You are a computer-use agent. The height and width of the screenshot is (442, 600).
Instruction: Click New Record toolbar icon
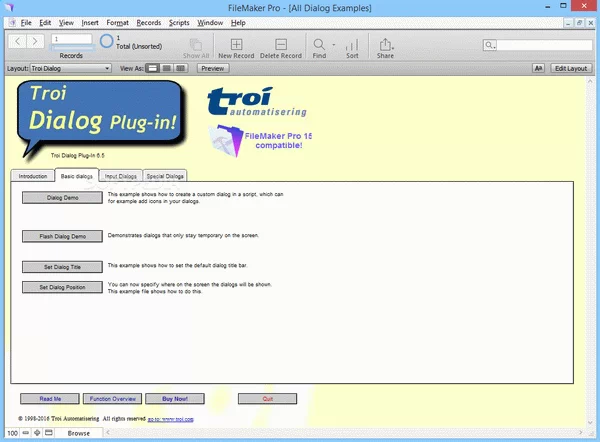click(x=236, y=48)
